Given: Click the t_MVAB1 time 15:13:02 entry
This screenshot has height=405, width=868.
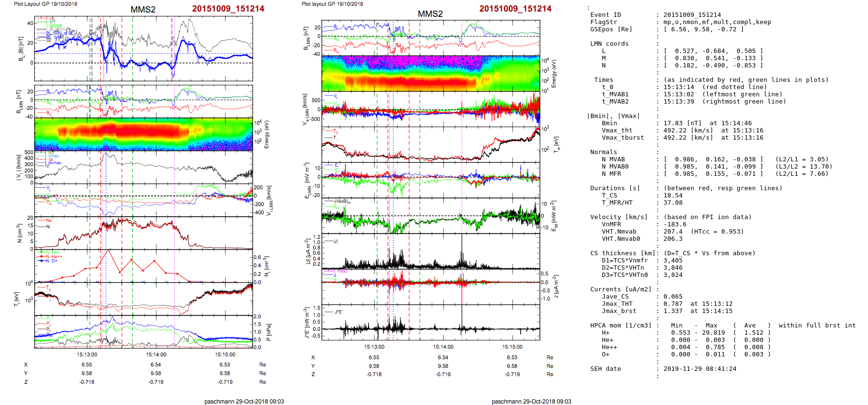Looking at the screenshot, I should [679, 94].
